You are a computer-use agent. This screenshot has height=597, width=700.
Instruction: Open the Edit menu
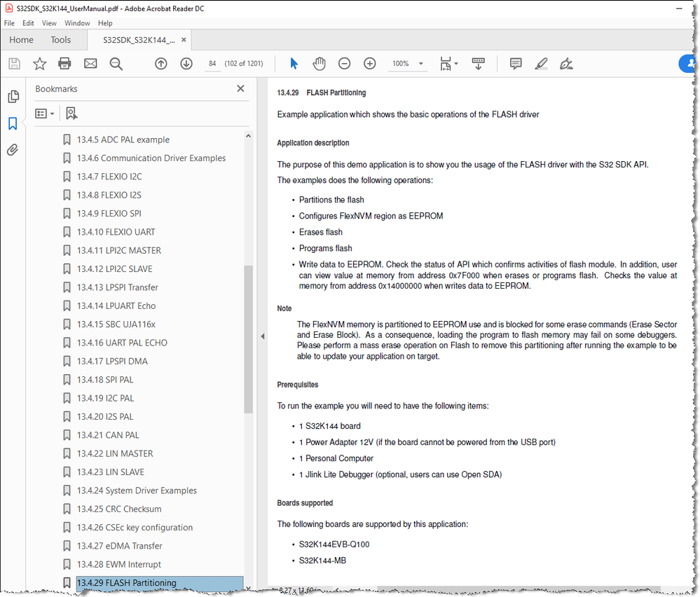(28, 23)
